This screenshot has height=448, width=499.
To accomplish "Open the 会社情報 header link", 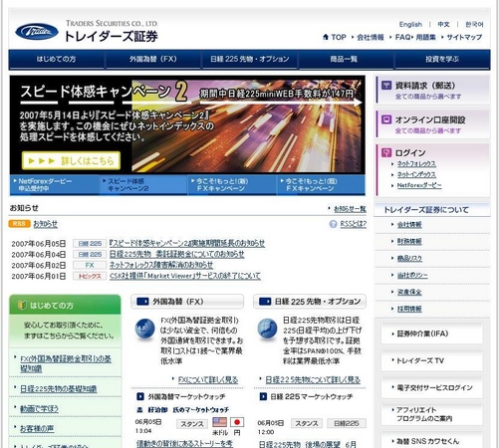I will click(371, 37).
